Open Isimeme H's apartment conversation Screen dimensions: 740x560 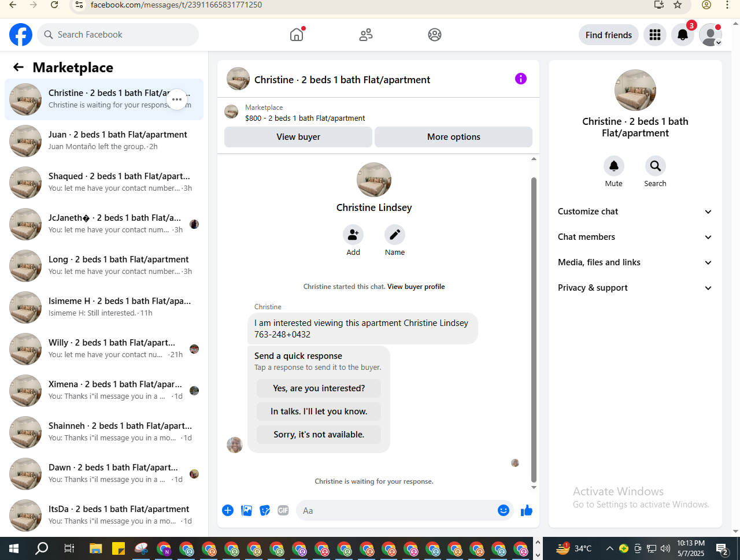coord(104,307)
